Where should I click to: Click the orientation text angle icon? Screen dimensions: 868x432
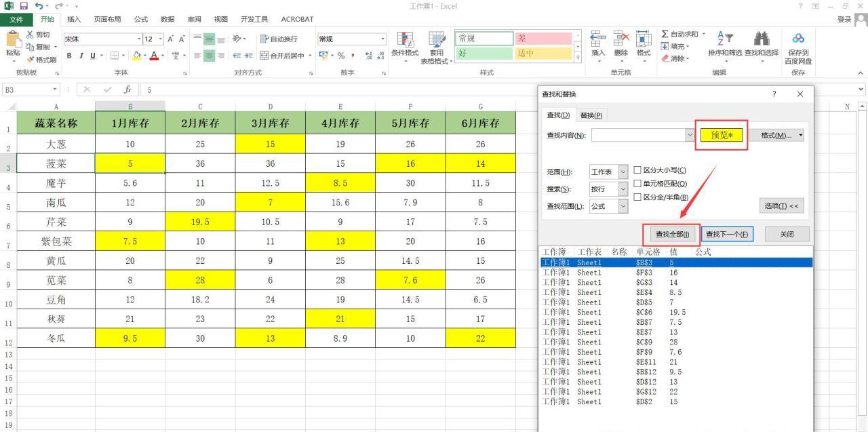pos(237,39)
